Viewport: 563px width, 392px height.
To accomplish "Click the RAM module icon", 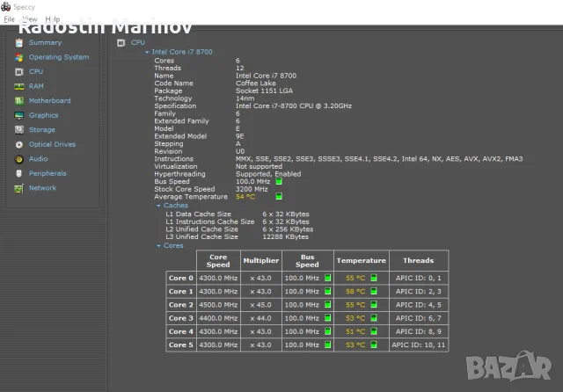I will [x=19, y=86].
